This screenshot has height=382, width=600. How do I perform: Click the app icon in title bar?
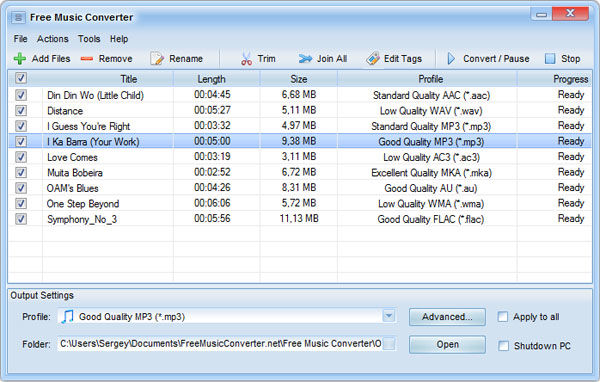click(x=18, y=17)
